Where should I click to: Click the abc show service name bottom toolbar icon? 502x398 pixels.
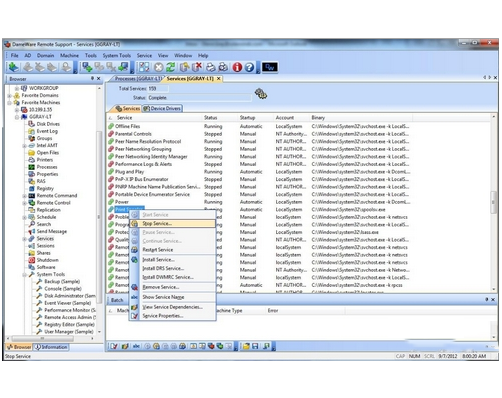pyautogui.click(x=136, y=346)
